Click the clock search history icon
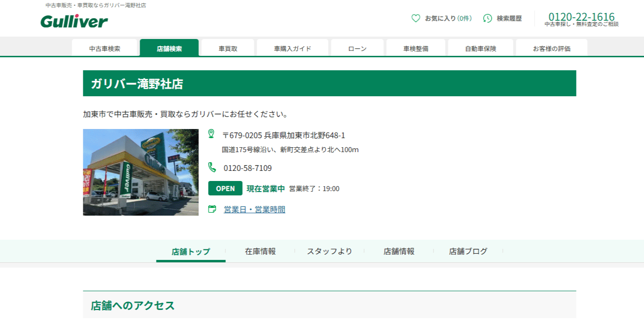Image resolution: width=644 pixels, height=322 pixels. 487,18
